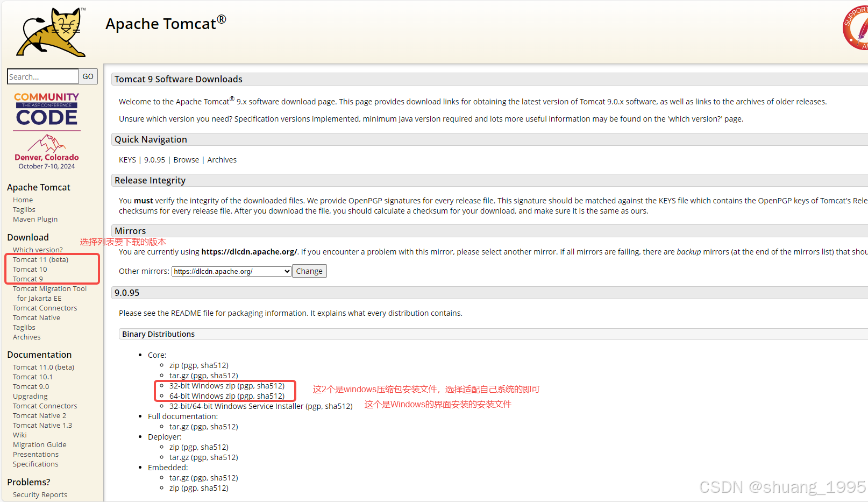This screenshot has width=868, height=502.
Task: Click the Support Apache badge icon
Action: tap(856, 28)
